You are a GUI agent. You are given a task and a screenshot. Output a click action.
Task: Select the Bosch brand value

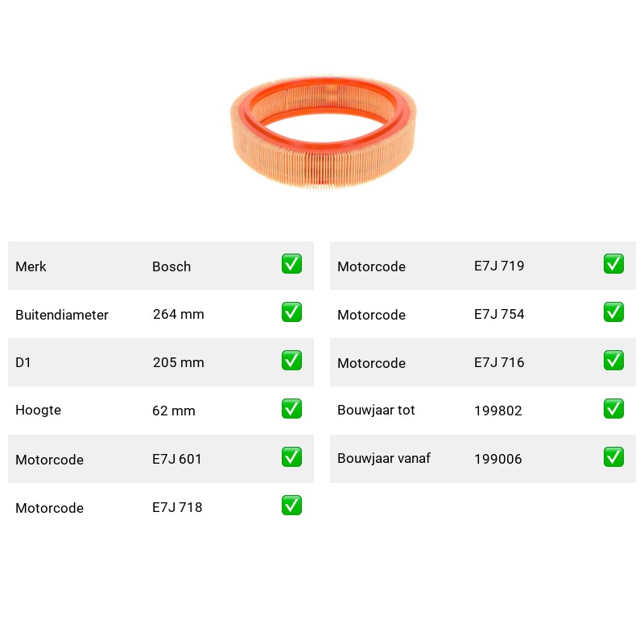tap(171, 266)
